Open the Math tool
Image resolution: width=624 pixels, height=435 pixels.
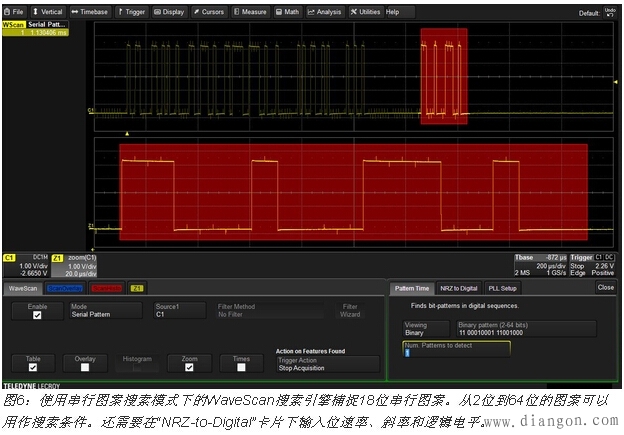288,12
